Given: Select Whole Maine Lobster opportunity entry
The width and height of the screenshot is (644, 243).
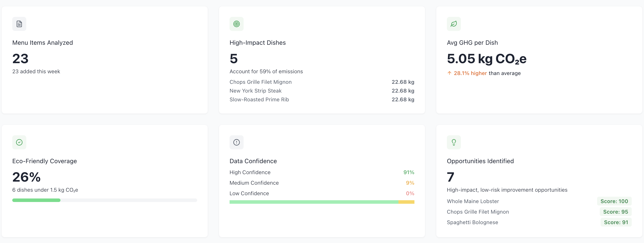Looking at the screenshot, I should [x=473, y=201].
